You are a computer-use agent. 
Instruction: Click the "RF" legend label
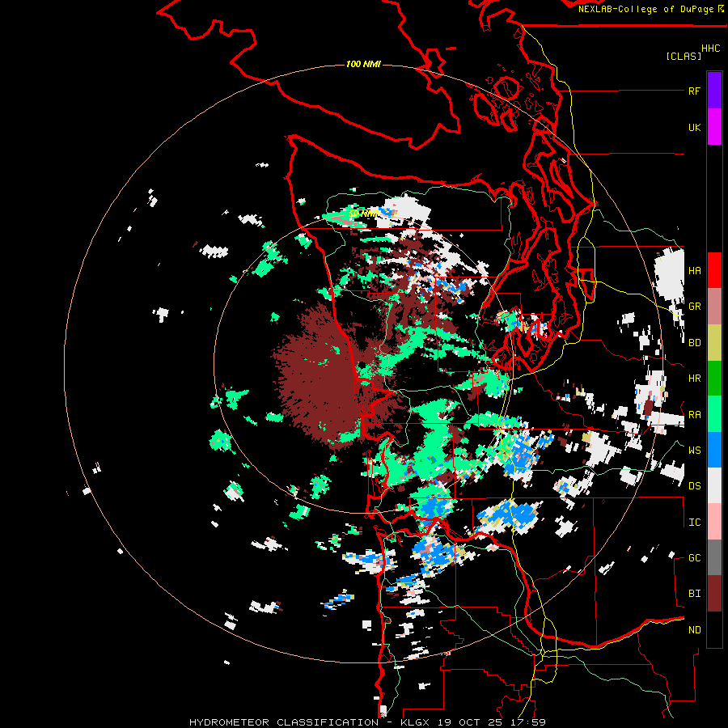pyautogui.click(x=694, y=91)
